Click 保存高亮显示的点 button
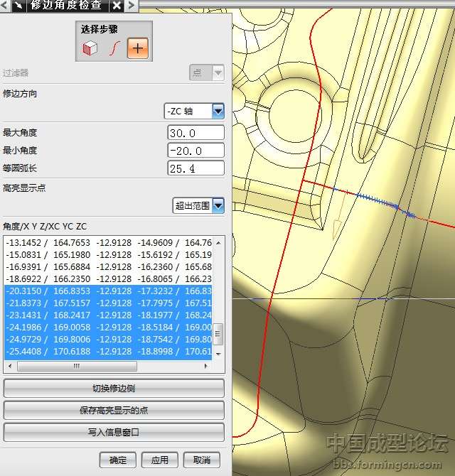Image resolution: width=455 pixels, height=476 pixels. [x=114, y=410]
